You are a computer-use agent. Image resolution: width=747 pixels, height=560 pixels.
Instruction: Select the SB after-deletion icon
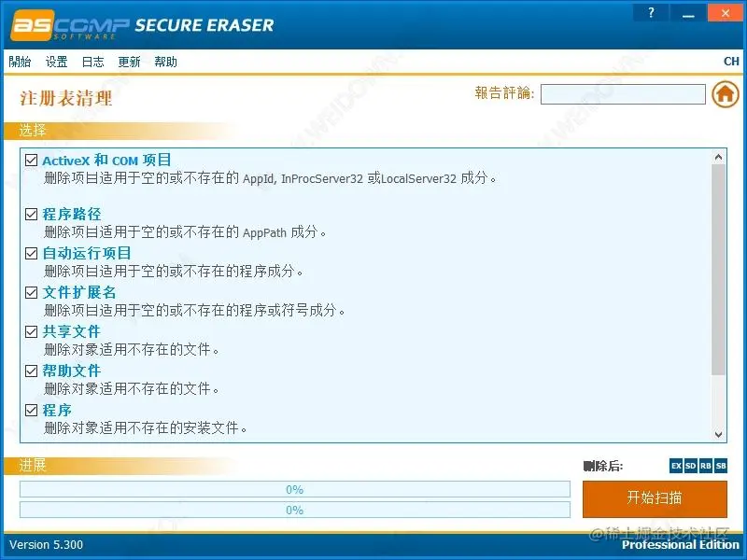click(x=721, y=466)
